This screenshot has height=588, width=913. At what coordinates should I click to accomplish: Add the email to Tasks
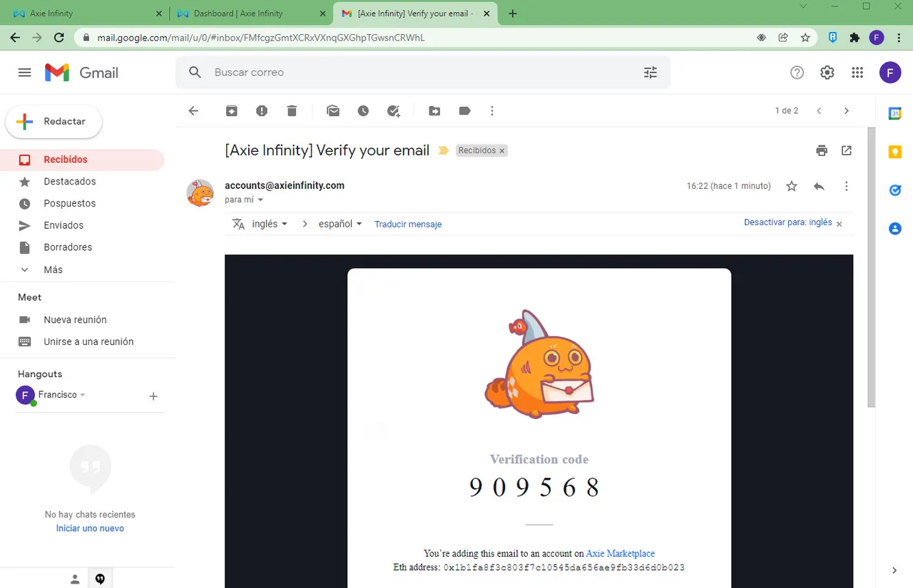[x=394, y=110]
